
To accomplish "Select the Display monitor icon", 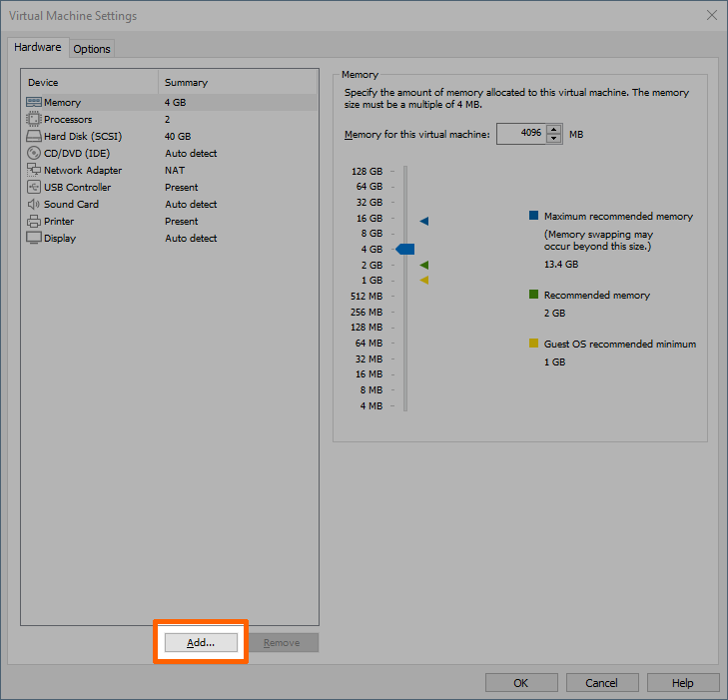I will tap(34, 239).
